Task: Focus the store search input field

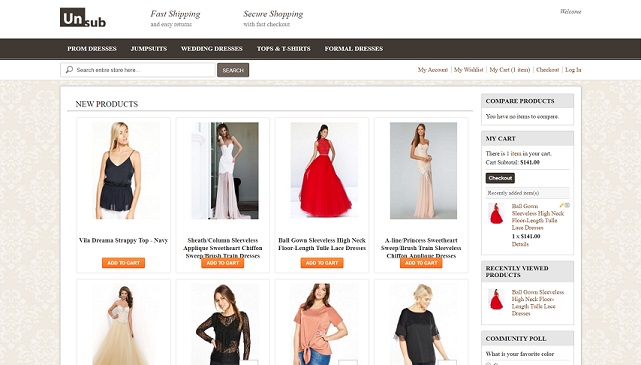Action: click(x=138, y=70)
